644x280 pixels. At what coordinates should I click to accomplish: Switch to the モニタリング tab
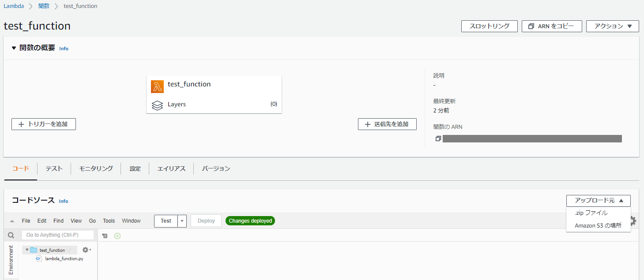tap(96, 168)
